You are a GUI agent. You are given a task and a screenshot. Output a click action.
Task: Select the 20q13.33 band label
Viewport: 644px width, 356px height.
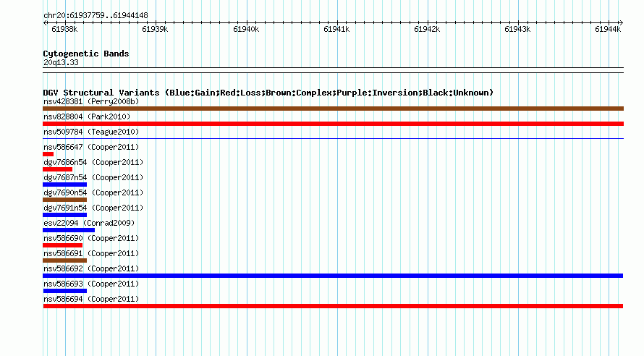click(61, 62)
